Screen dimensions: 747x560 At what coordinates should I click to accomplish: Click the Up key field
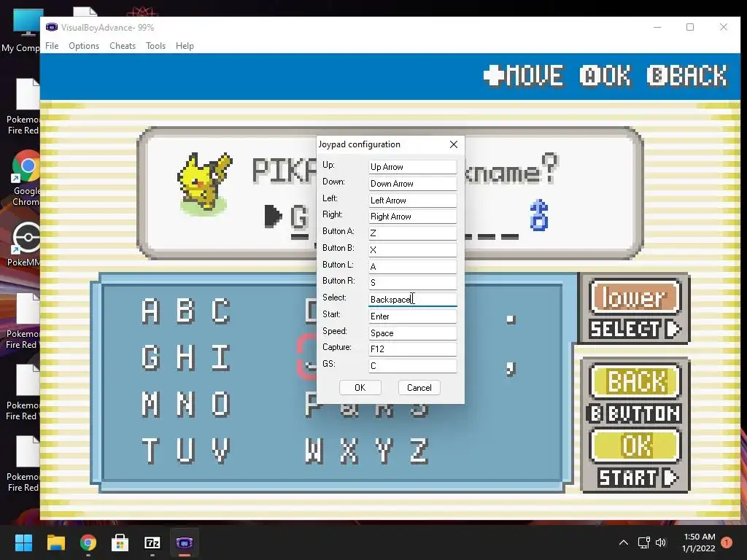coord(413,167)
